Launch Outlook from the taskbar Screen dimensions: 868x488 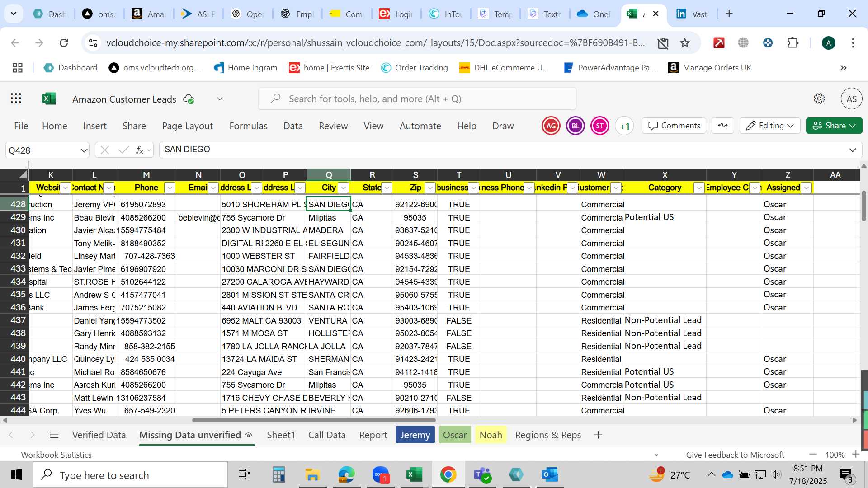point(550,475)
